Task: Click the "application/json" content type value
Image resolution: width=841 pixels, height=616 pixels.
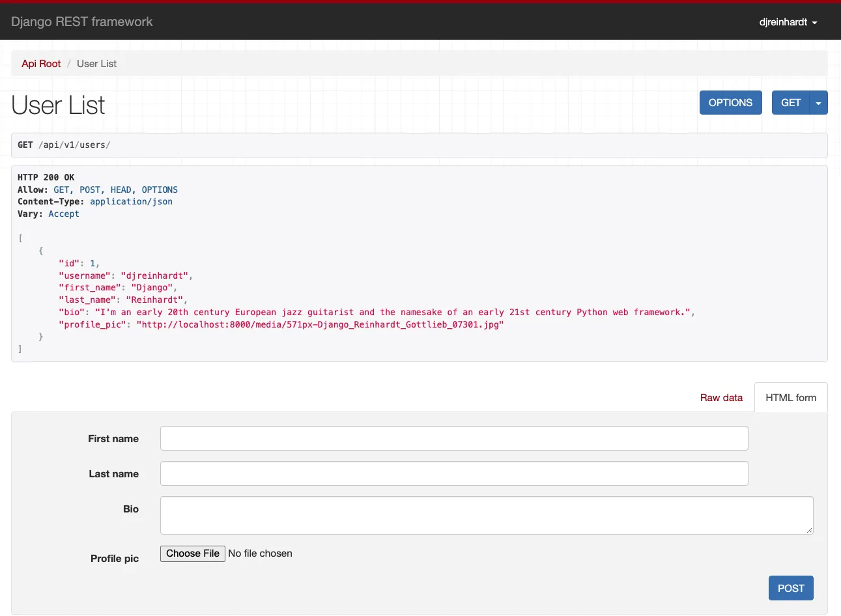Action: point(131,202)
